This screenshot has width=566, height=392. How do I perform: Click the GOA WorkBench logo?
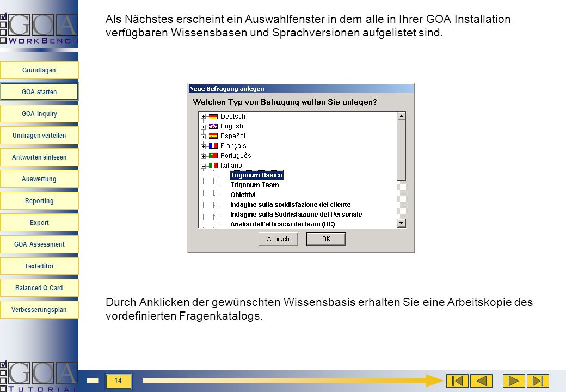click(39, 28)
